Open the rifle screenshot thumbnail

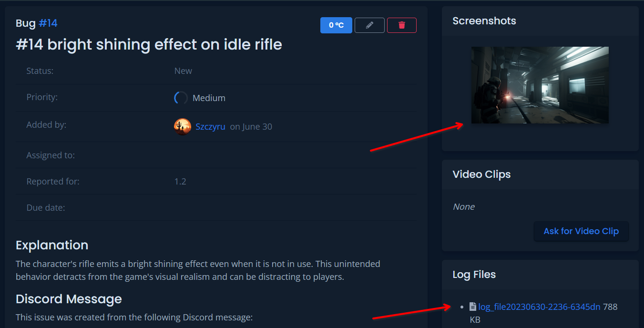tap(540, 85)
